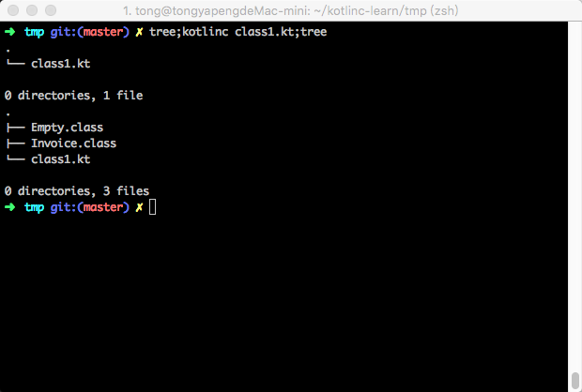The width and height of the screenshot is (582, 392).
Task: Click the close window traffic light button
Action: click(13, 10)
